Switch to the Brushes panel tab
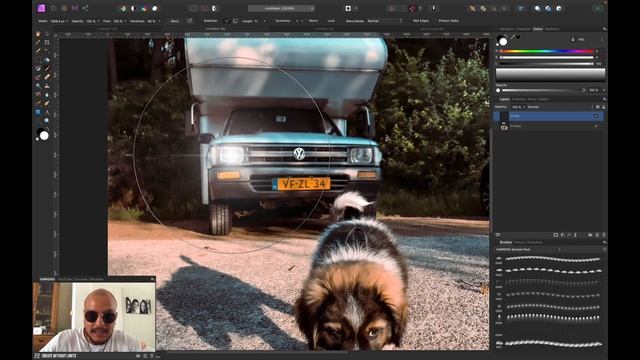This screenshot has width=640, height=360. click(x=506, y=242)
